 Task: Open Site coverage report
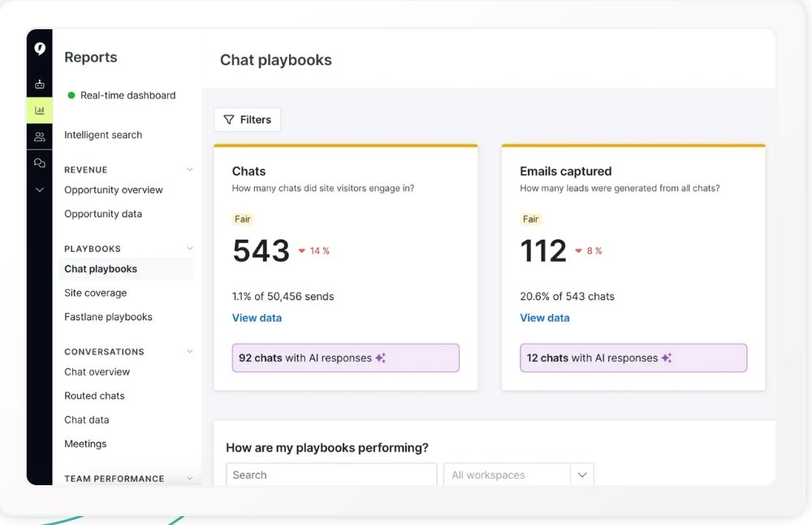coord(96,293)
